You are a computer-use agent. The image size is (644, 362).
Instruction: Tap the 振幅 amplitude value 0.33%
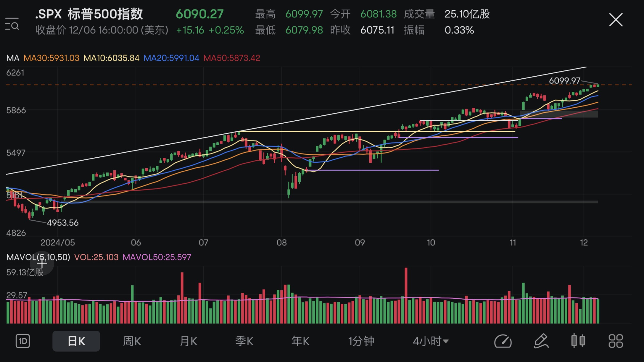click(x=459, y=30)
